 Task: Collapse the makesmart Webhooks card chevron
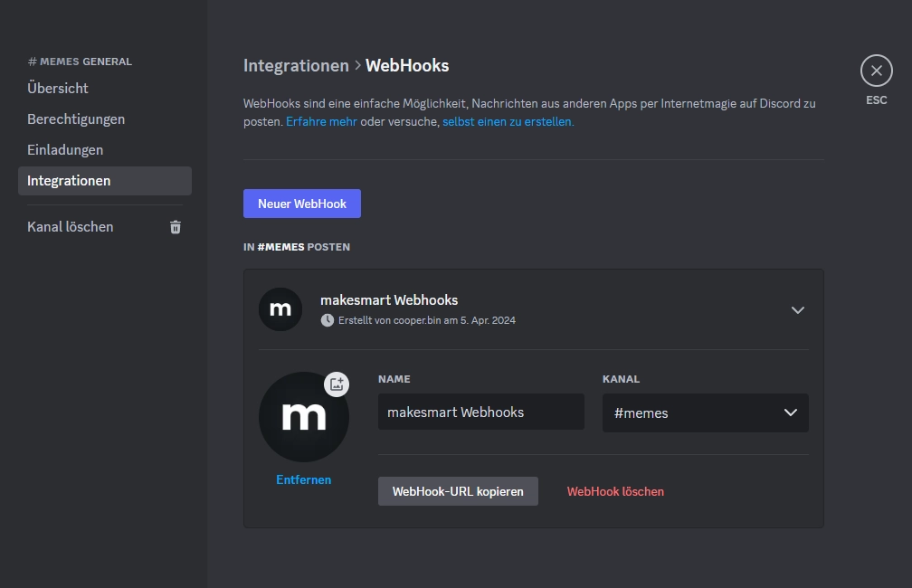tap(797, 310)
